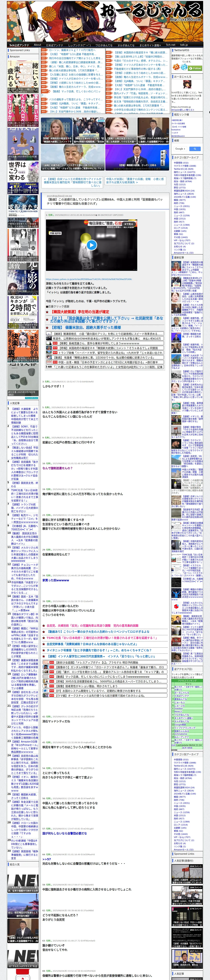Click the blue Google search button

[195, 149]
